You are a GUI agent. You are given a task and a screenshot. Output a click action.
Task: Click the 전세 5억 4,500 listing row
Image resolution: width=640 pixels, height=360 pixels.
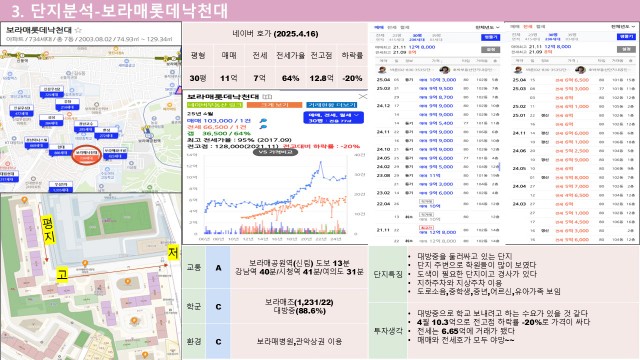click(x=573, y=222)
